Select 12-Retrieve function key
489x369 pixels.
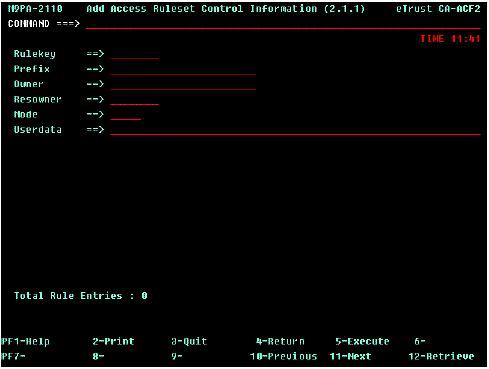[441, 356]
